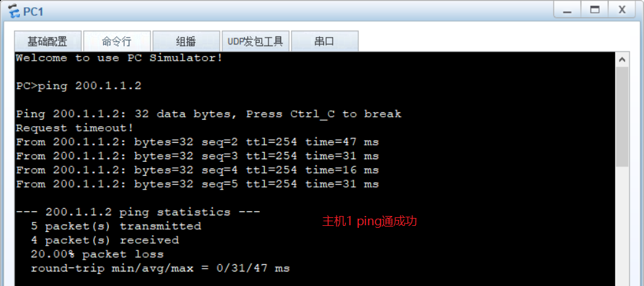Viewport: 644px width, 286px height.
Task: Maximize the PC1 window
Action: point(595,10)
